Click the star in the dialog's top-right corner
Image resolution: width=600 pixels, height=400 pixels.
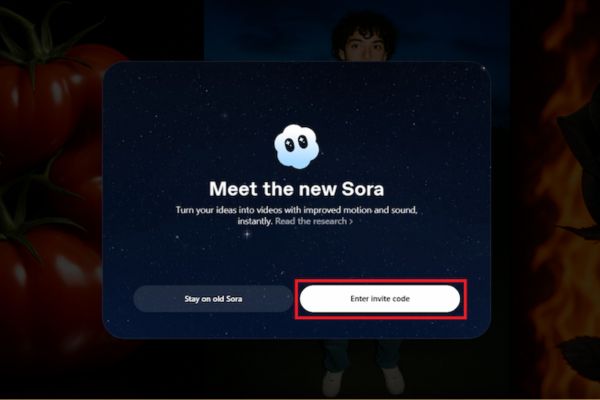pyautogui.click(x=484, y=68)
